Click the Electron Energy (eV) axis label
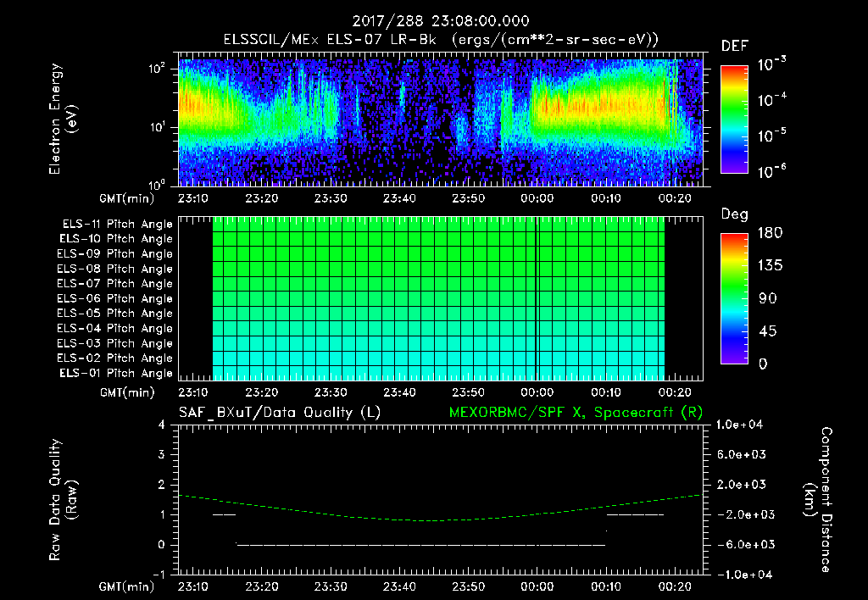The width and height of the screenshot is (868, 600). tap(63, 119)
